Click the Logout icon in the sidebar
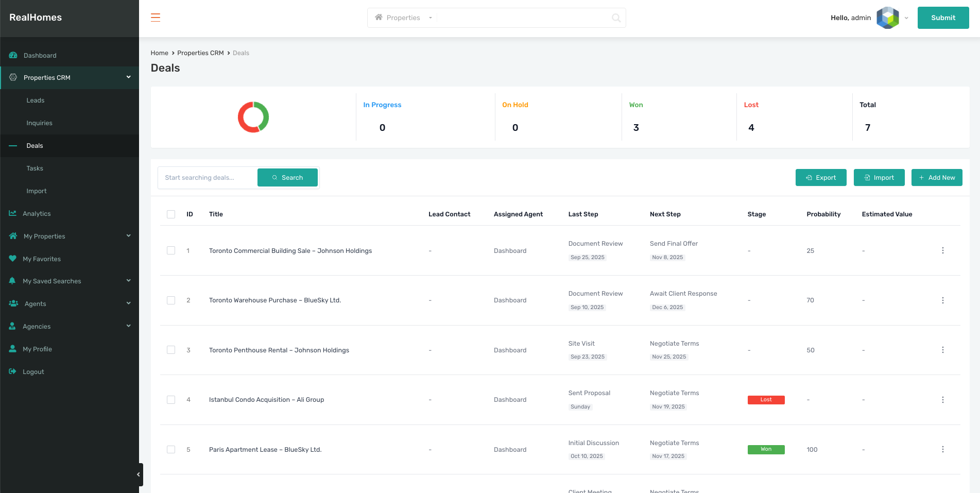This screenshot has width=980, height=493. pos(13,371)
